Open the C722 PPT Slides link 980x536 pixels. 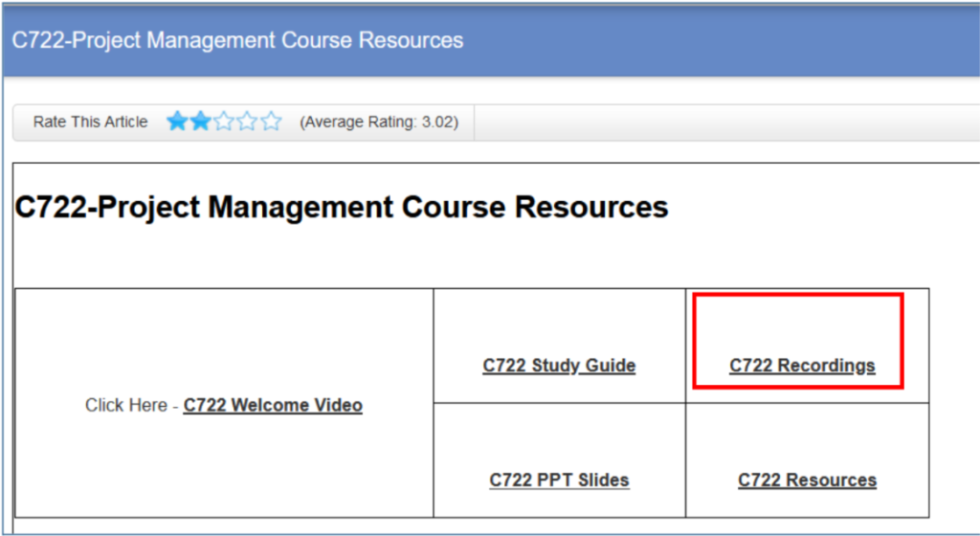pyautogui.click(x=559, y=480)
